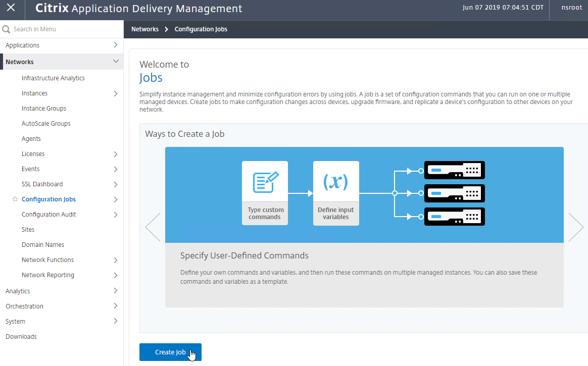Image resolution: width=588 pixels, height=366 pixels.
Task: Expand the Applications menu chevron
Action: (116, 45)
